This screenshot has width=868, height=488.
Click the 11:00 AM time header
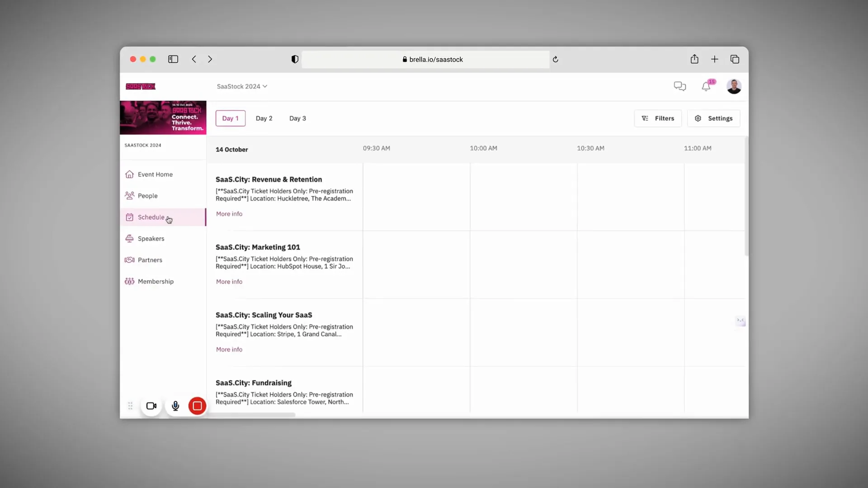click(x=698, y=148)
